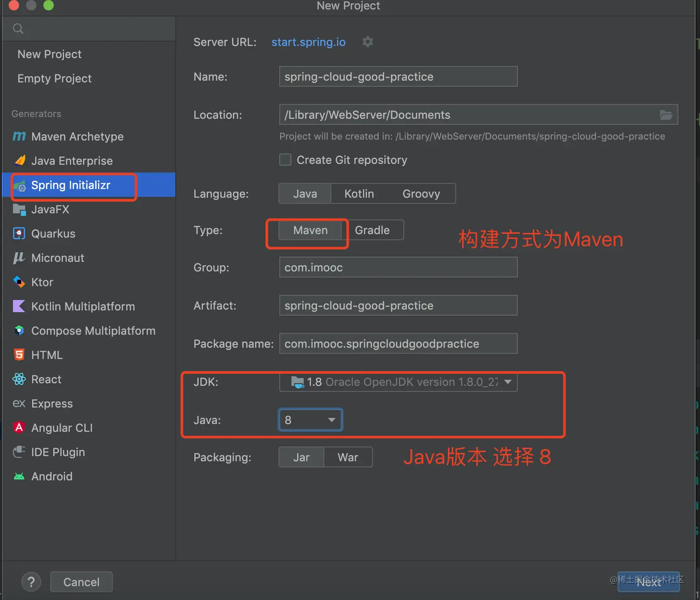Click the JavaFX folder icon
The width and height of the screenshot is (700, 600).
point(19,210)
